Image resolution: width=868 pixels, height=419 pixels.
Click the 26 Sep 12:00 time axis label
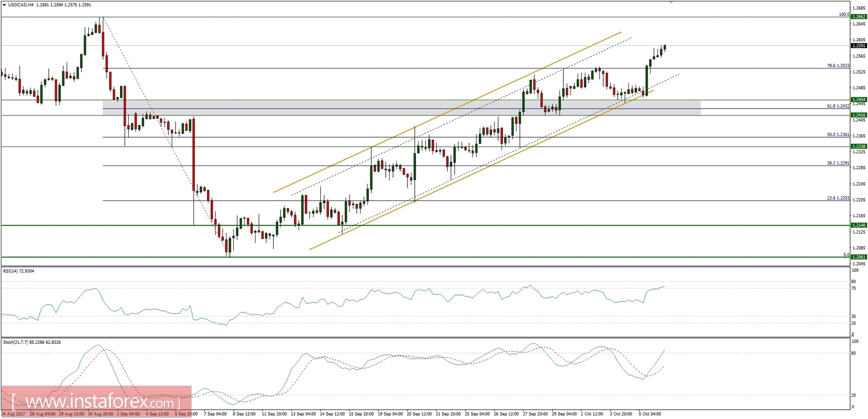click(x=506, y=414)
